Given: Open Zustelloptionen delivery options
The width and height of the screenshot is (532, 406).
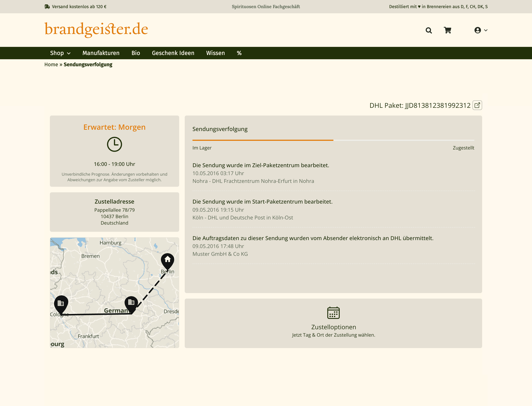Looking at the screenshot, I should pyautogui.click(x=333, y=323).
